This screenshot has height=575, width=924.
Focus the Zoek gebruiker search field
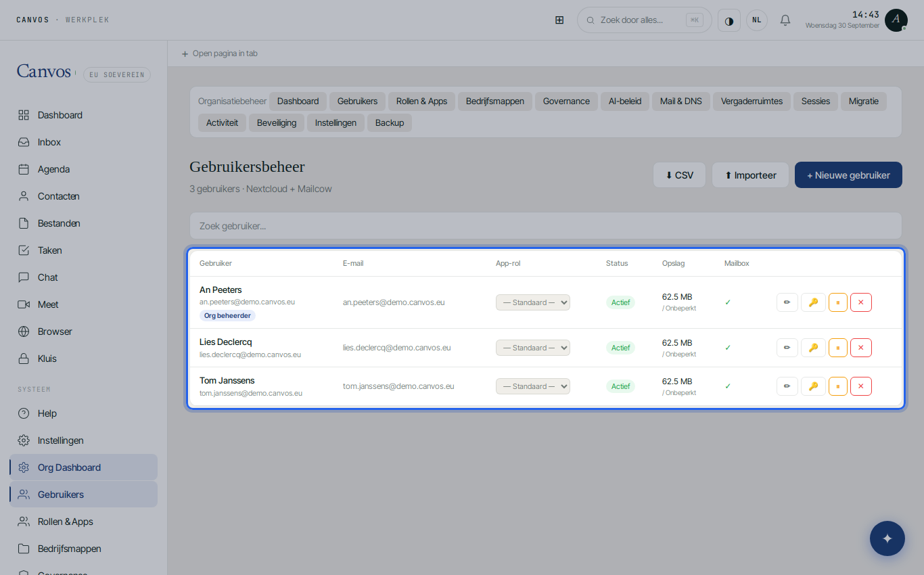[545, 226]
